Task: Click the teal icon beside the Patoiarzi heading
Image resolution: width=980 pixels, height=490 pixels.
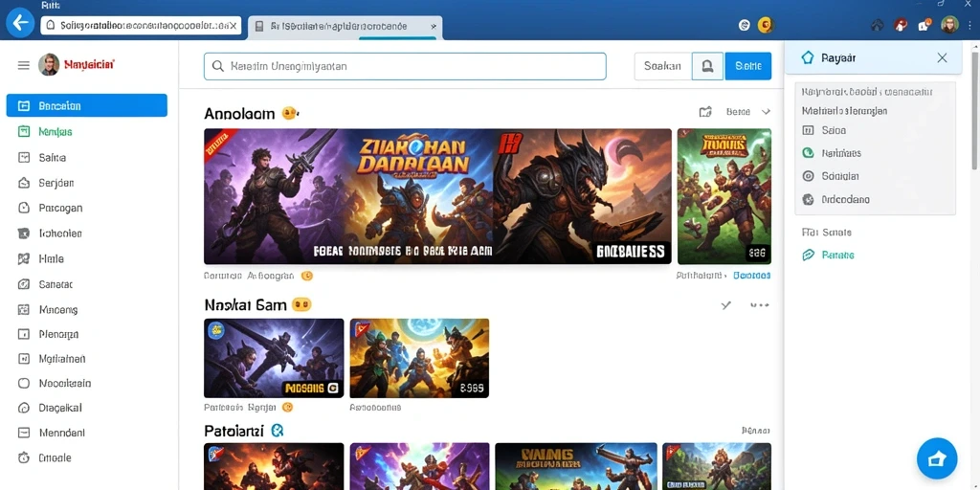Action: 278,431
